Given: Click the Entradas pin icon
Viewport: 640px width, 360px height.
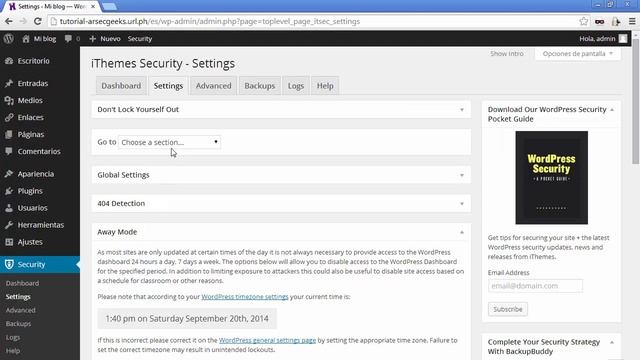Looking at the screenshot, I should [9, 83].
